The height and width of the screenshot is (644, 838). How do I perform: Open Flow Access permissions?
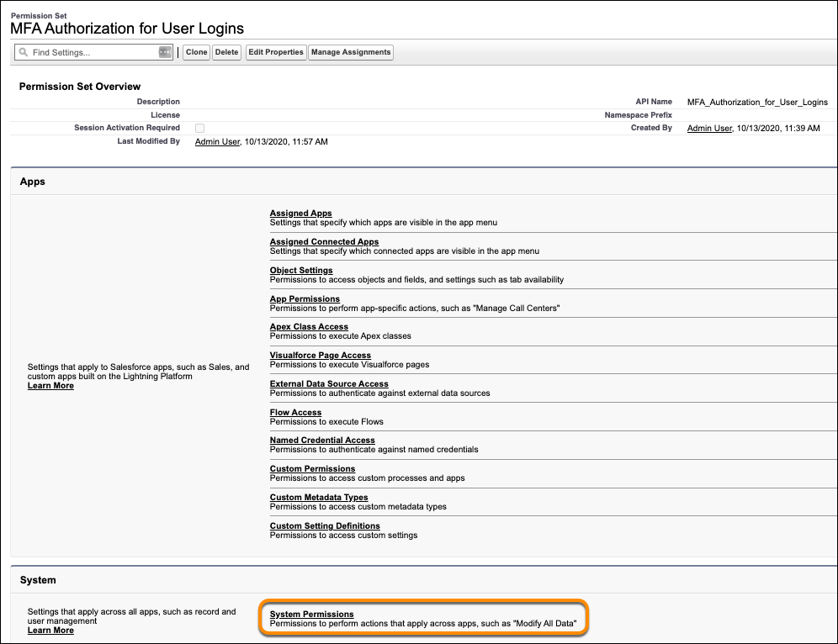pos(296,412)
